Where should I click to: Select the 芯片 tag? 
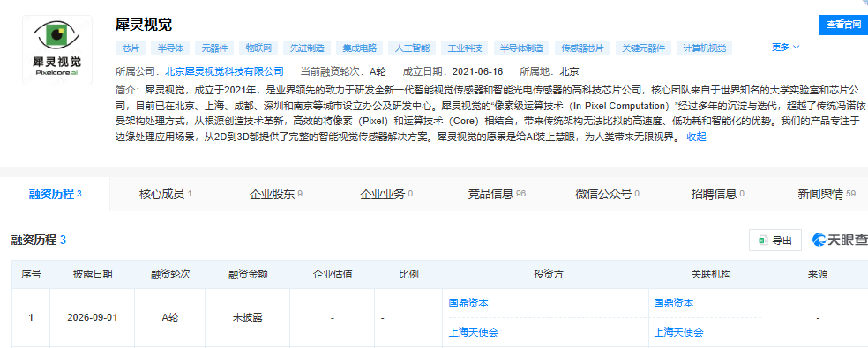pyautogui.click(x=131, y=48)
